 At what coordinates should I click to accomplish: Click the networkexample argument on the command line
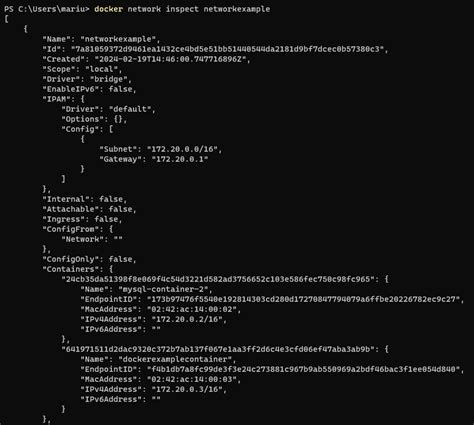tap(237, 9)
